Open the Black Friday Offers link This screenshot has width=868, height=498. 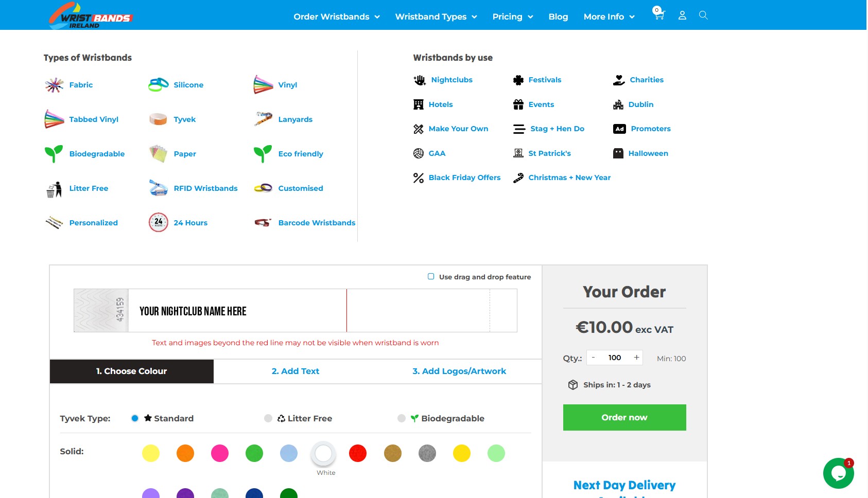[464, 177]
